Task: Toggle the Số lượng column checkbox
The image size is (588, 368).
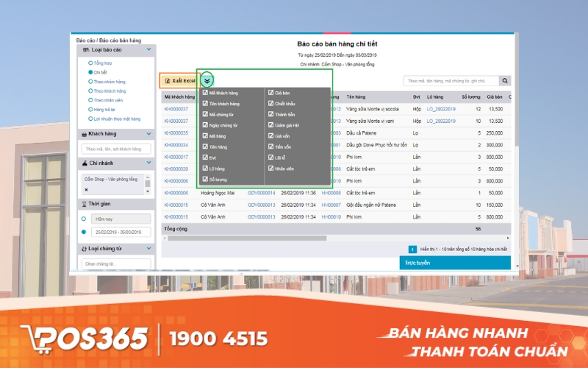Action: coord(205,180)
